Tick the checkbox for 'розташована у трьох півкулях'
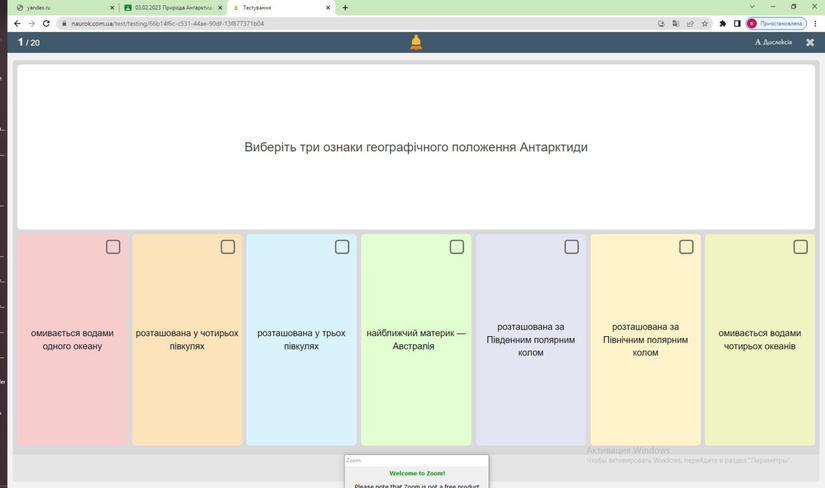The image size is (825, 488). [x=342, y=247]
